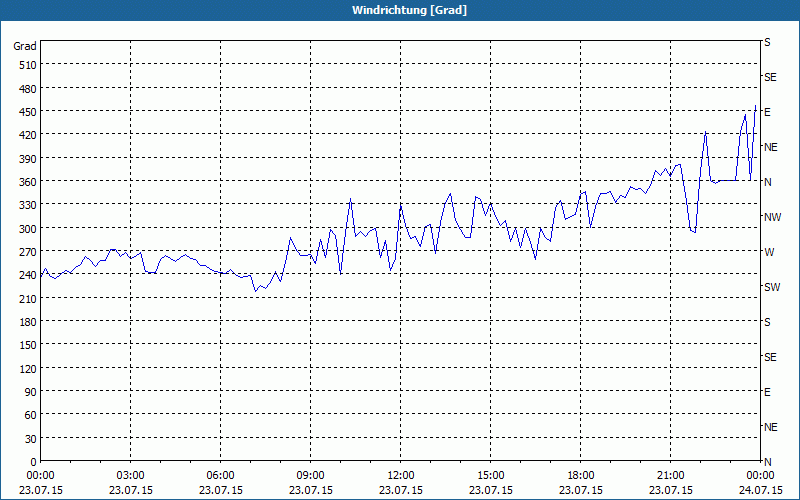Pick the 240 degree label
The height and width of the screenshot is (500, 800).
click(x=29, y=276)
